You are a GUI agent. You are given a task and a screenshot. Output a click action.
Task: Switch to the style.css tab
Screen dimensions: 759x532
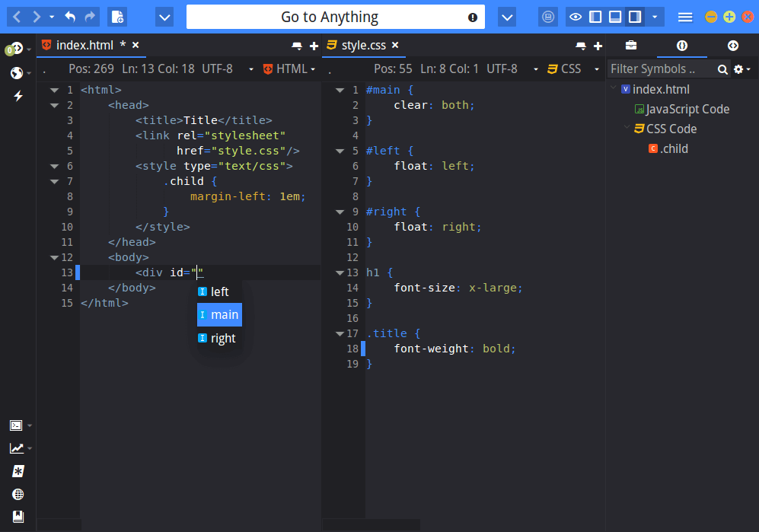(x=364, y=45)
